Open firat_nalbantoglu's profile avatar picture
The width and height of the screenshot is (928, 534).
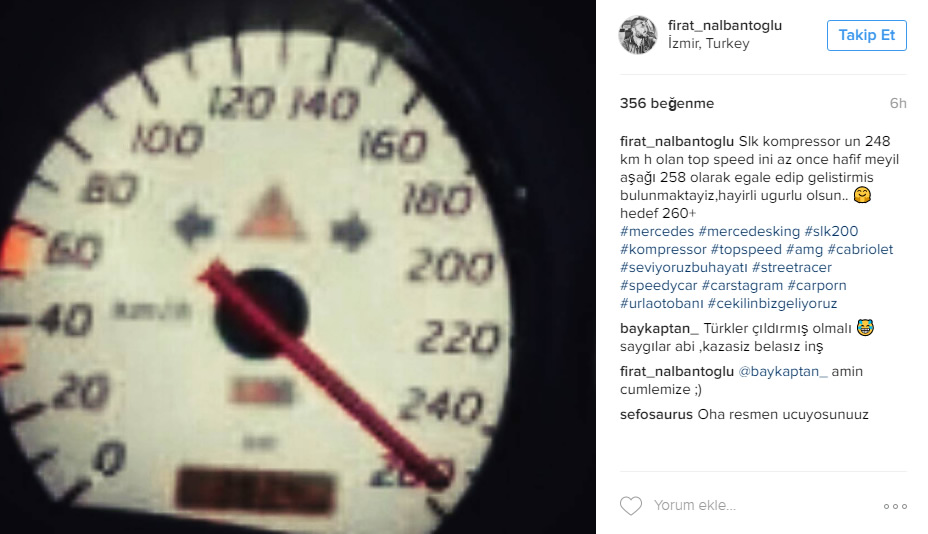(x=637, y=34)
